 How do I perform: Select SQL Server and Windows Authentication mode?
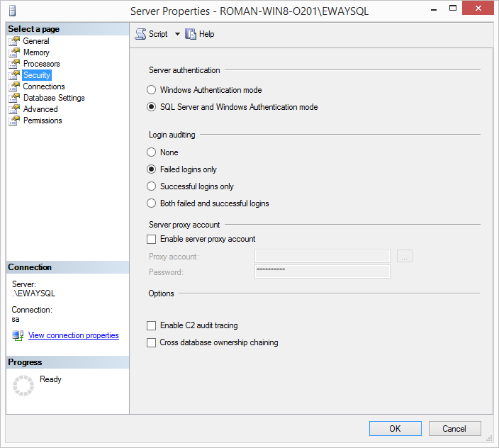click(x=151, y=107)
